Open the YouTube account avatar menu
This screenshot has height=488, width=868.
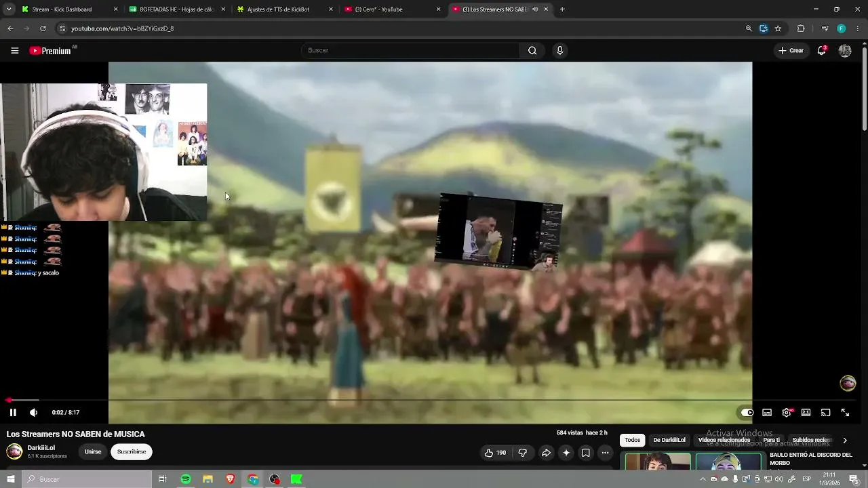pyautogui.click(x=845, y=50)
